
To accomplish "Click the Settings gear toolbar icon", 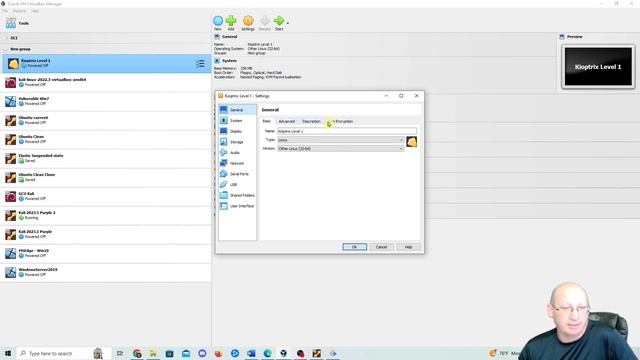I will click(248, 21).
